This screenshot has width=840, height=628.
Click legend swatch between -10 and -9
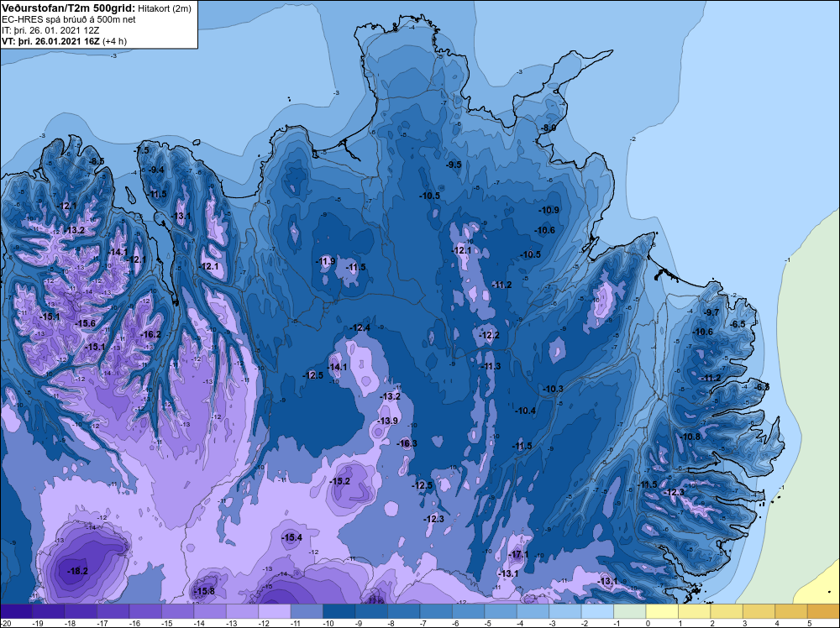coord(339,611)
